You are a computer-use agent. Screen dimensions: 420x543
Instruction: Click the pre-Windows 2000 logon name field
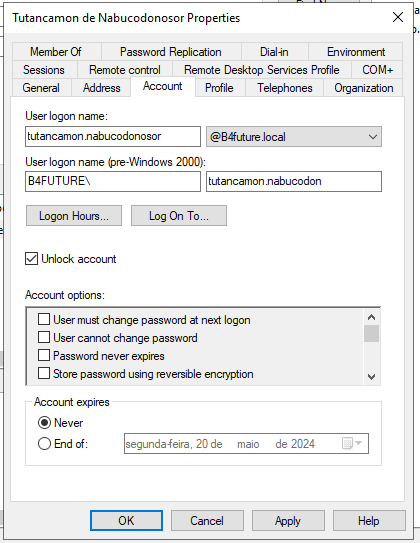[x=294, y=181]
